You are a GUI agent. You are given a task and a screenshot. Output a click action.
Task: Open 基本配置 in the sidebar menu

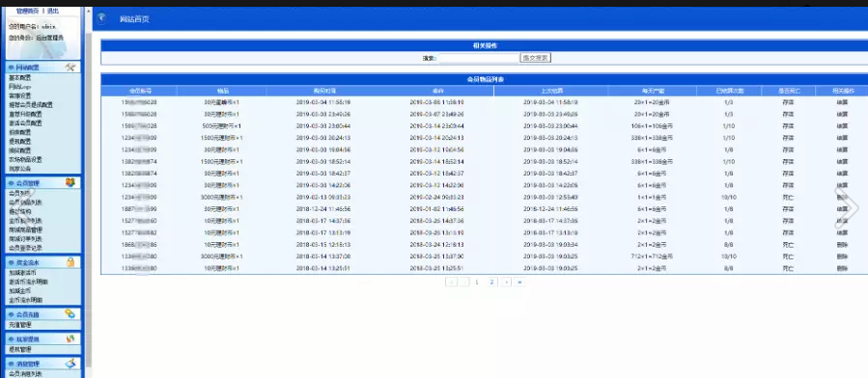click(x=20, y=78)
